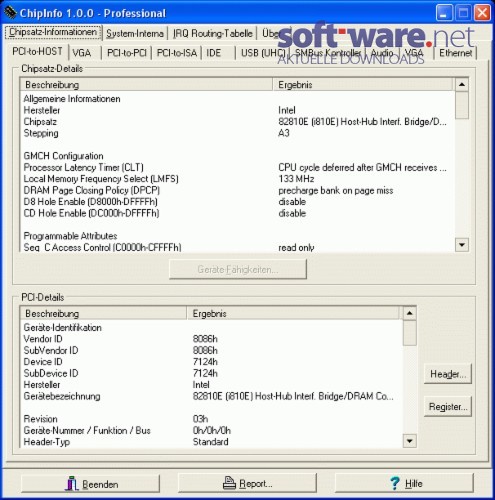This screenshot has height=500, width=495.
Task: Switch to the System-Interna tab
Action: 135,33
